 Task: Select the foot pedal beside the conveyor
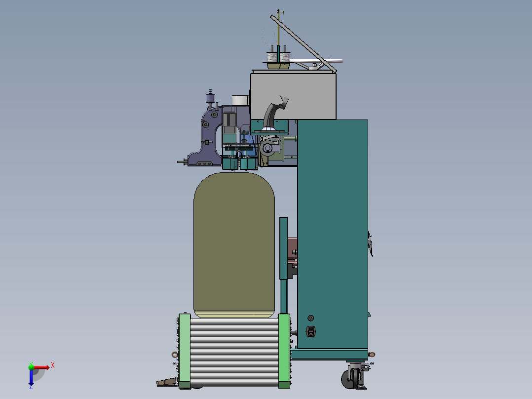pyautogui.click(x=167, y=382)
